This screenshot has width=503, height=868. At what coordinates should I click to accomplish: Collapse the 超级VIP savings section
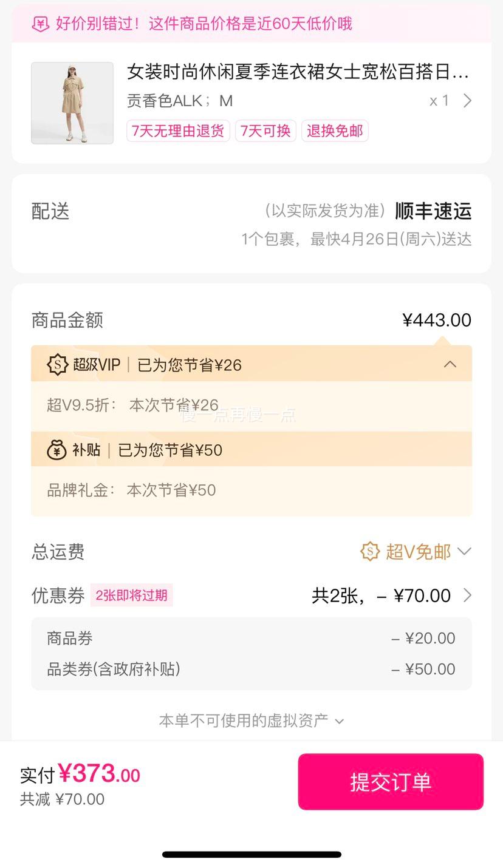pos(450,364)
